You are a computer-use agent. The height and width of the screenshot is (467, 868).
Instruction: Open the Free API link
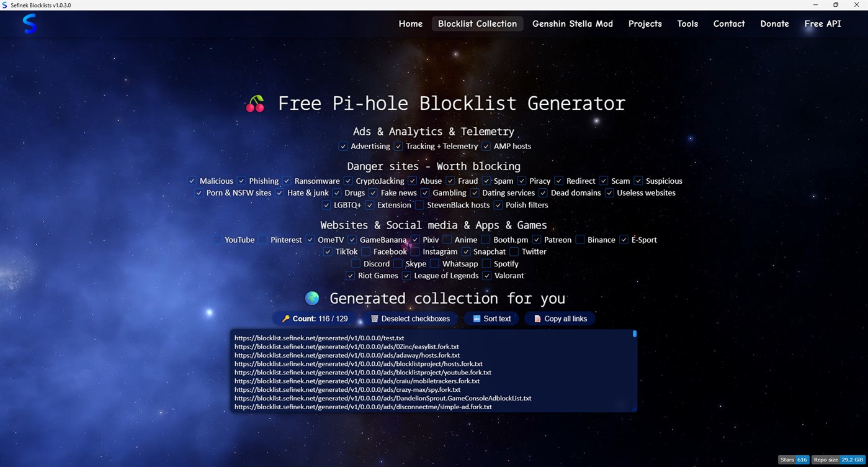(x=822, y=24)
